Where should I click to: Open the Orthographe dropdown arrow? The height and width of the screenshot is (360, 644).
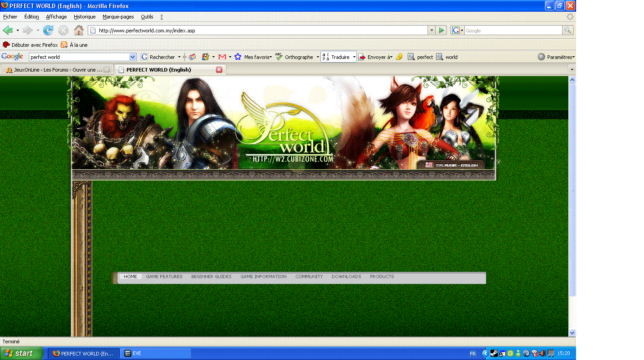click(318, 57)
